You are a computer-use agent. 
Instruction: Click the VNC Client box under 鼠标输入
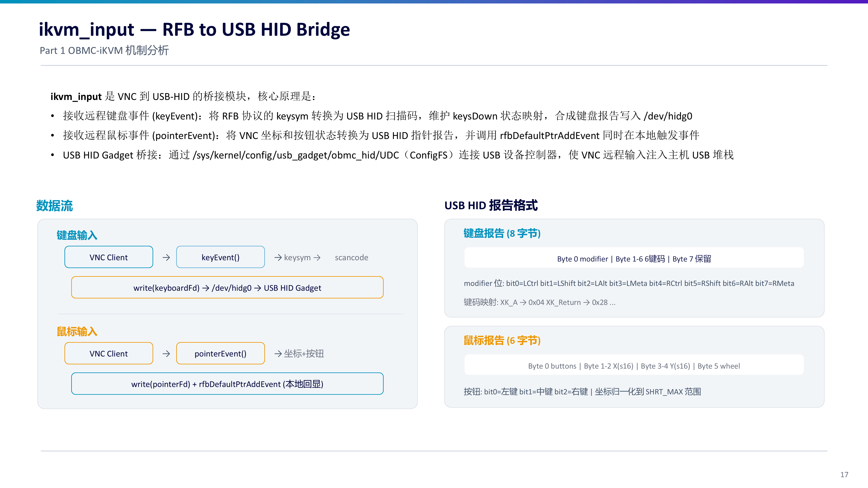pos(108,353)
